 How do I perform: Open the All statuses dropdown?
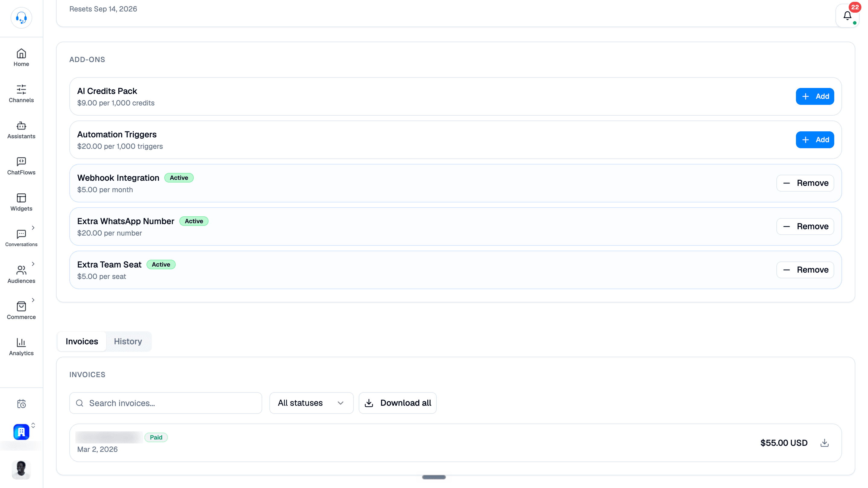311,403
